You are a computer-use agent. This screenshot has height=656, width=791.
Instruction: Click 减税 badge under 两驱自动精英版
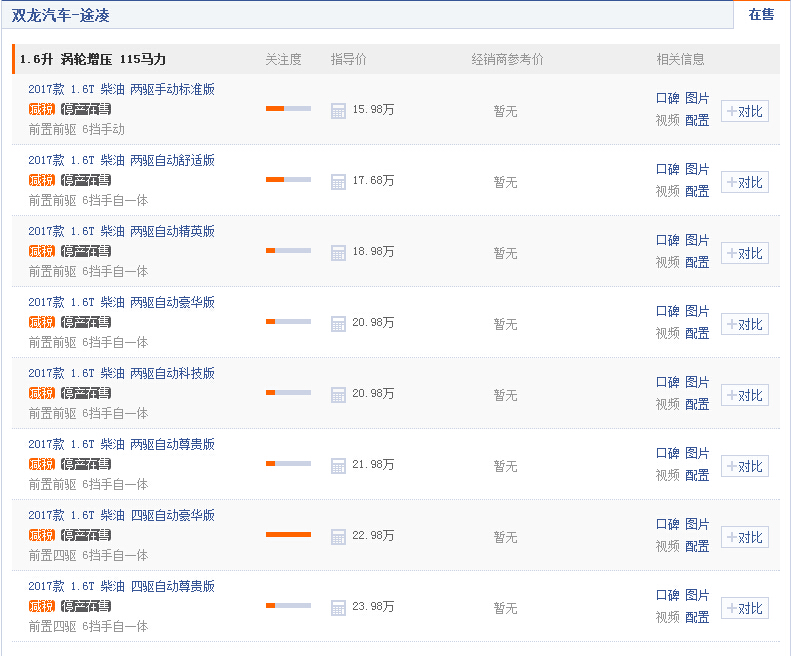click(x=42, y=251)
